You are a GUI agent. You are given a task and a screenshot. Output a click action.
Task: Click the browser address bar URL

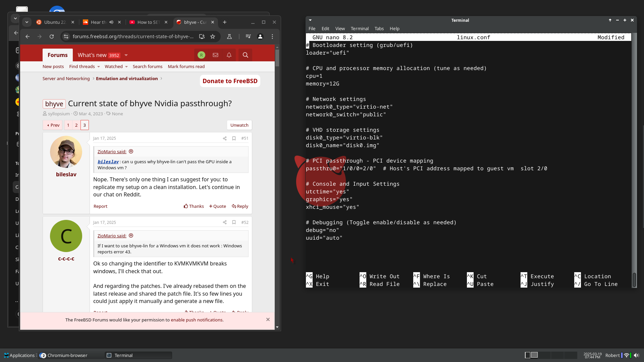(133, 37)
